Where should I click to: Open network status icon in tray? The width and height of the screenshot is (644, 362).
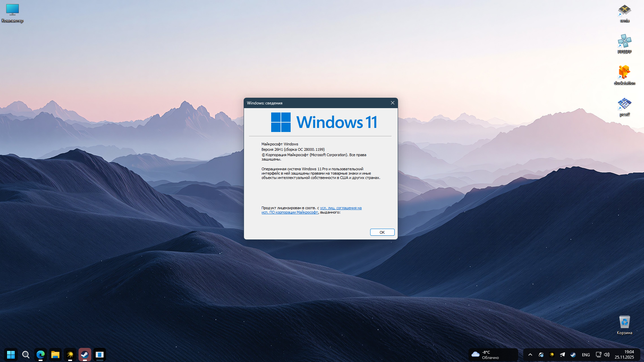click(598, 355)
